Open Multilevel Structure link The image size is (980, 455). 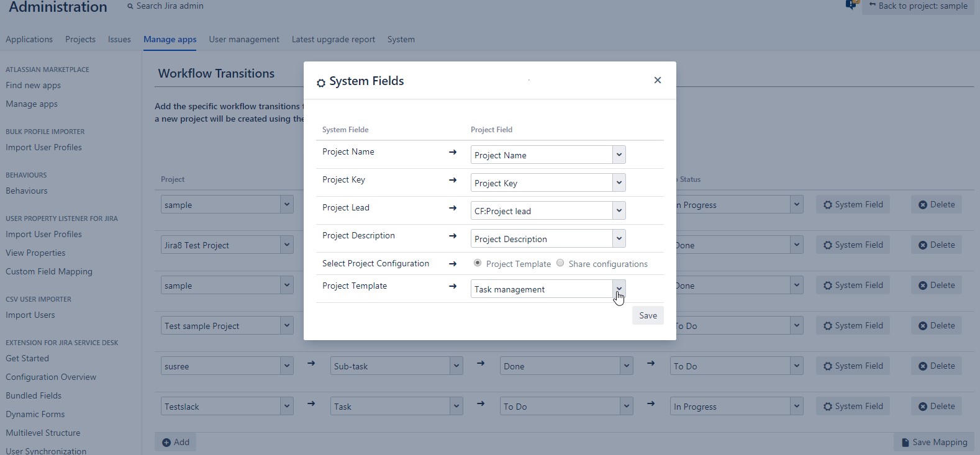43,433
